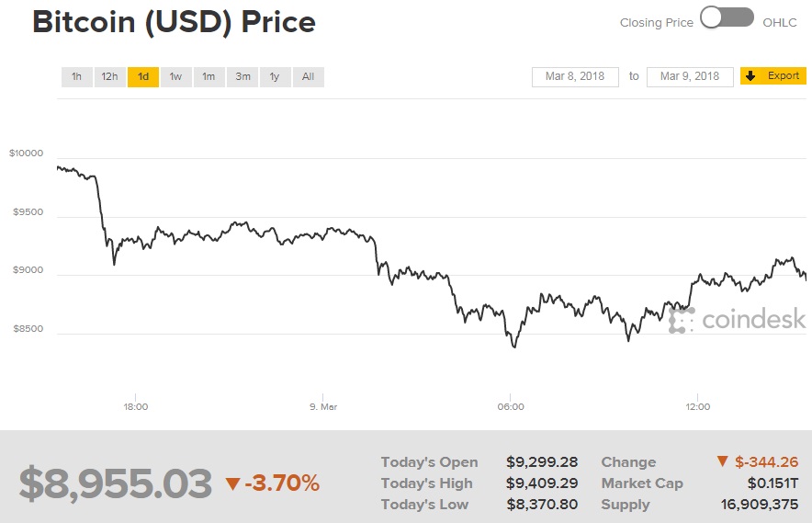
Task: Switch chart to 1m range
Action: coord(209,76)
